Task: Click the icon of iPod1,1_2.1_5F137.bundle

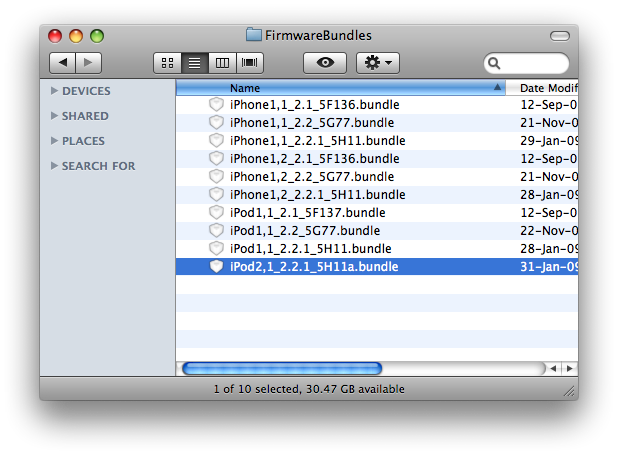Action: click(216, 213)
